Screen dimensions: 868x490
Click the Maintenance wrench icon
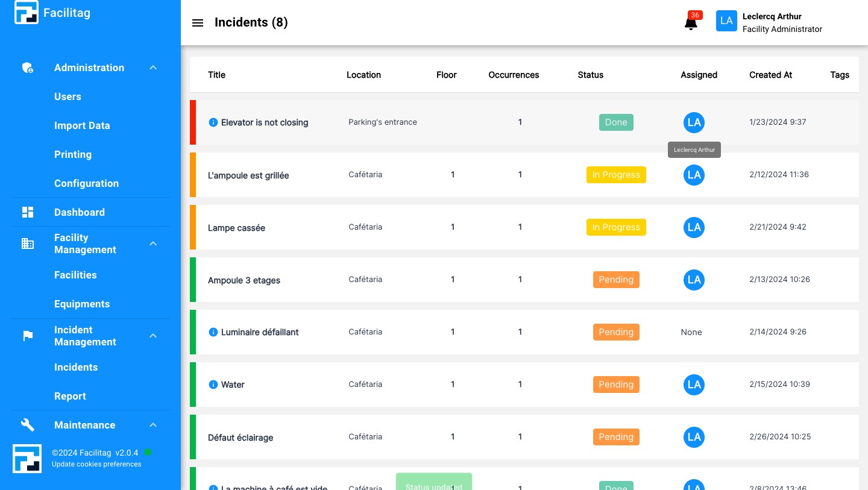pyautogui.click(x=28, y=425)
